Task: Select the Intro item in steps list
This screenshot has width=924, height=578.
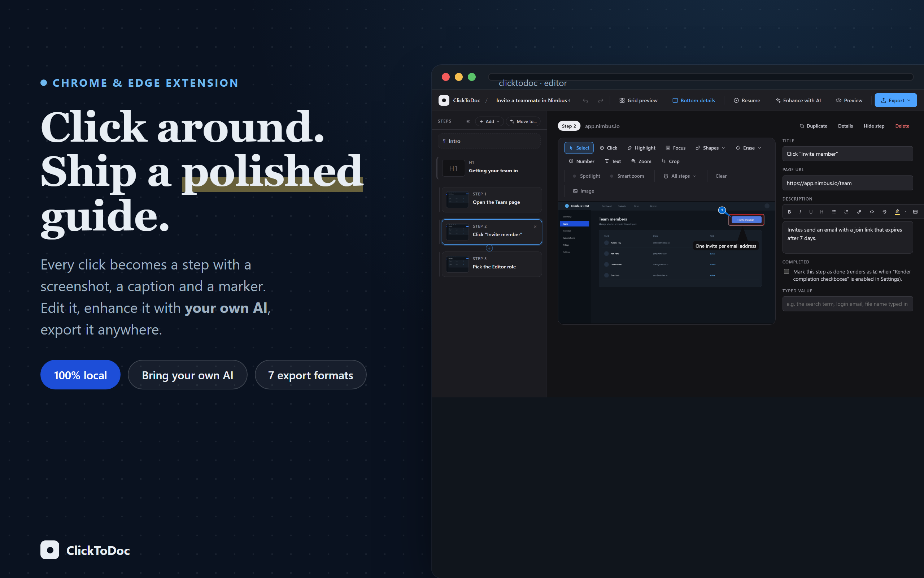Action: pos(489,142)
